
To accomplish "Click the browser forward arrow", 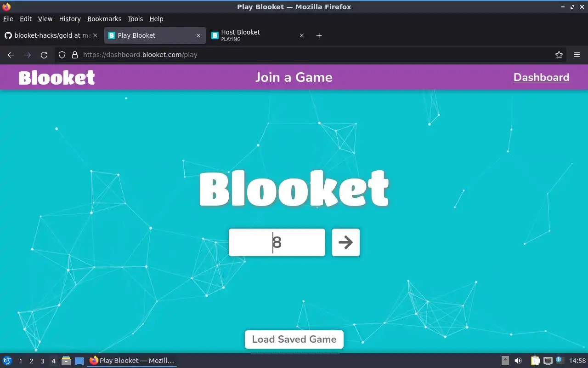I will coord(28,55).
